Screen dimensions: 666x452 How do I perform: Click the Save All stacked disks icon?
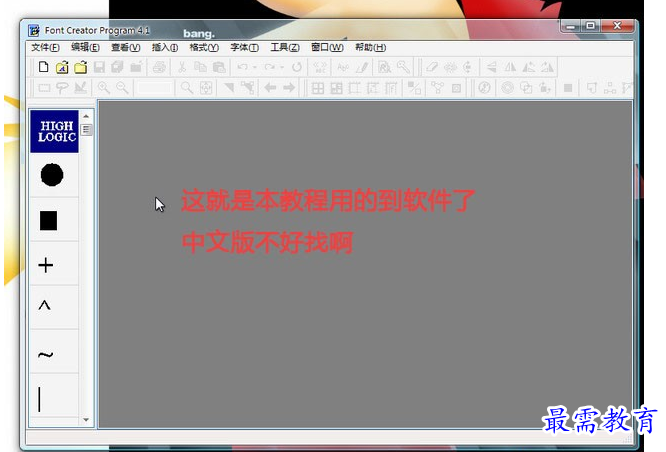[117, 67]
